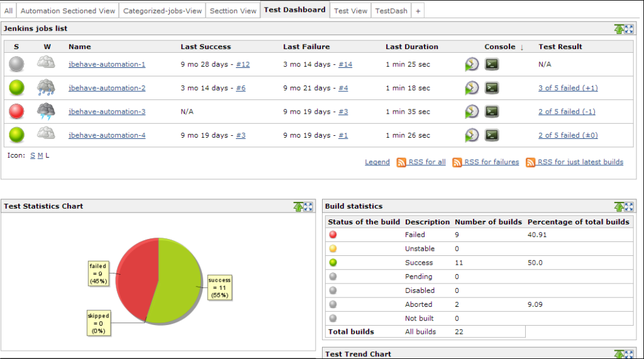Sort jobs by Test Result column
The image size is (644, 359).
560,47
